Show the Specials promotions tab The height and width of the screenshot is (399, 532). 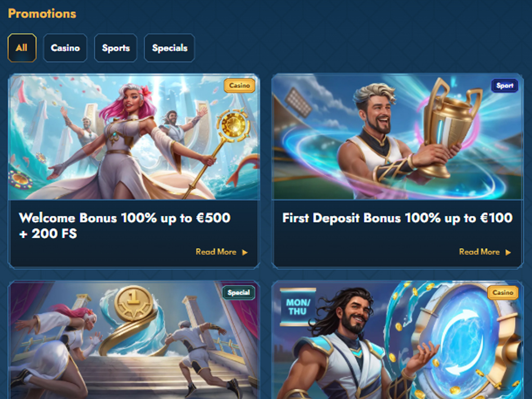pyautogui.click(x=170, y=48)
